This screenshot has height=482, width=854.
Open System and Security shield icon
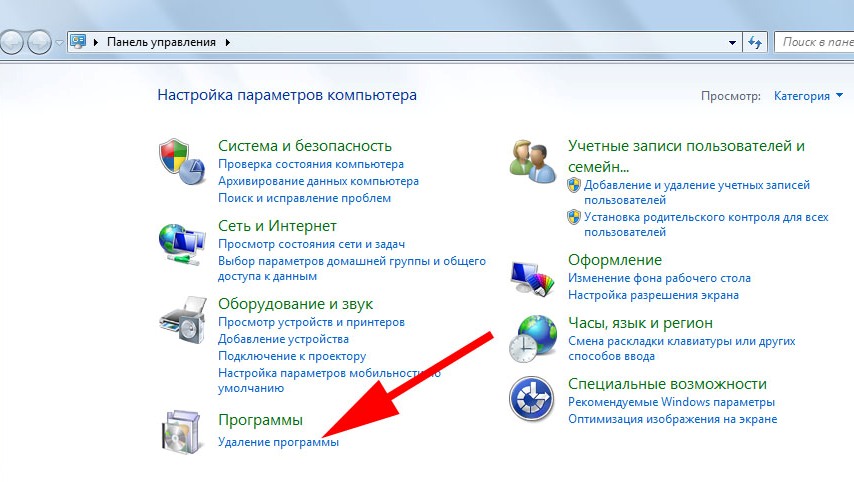[182, 161]
